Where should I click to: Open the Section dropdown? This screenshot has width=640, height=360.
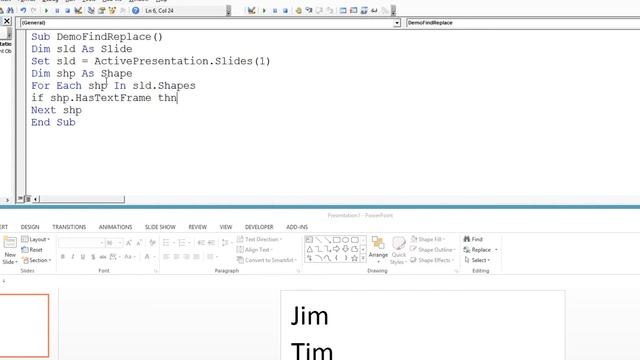coord(37,260)
